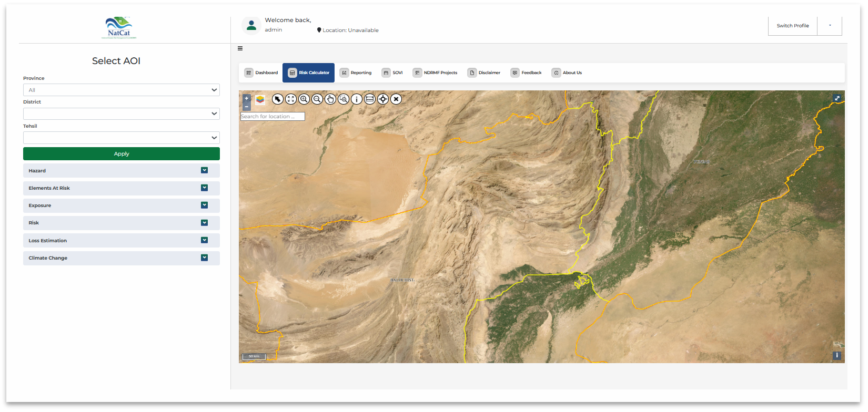This screenshot has height=412, width=868.
Task: Select the arrow pointer map tool
Action: 278,99
